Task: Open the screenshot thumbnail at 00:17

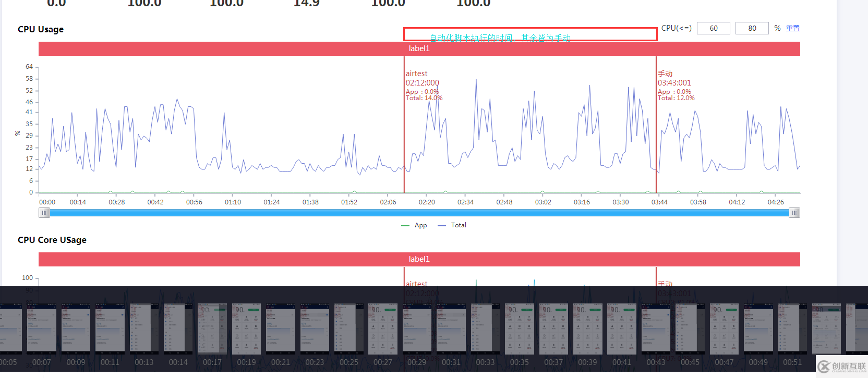Action: [212, 329]
